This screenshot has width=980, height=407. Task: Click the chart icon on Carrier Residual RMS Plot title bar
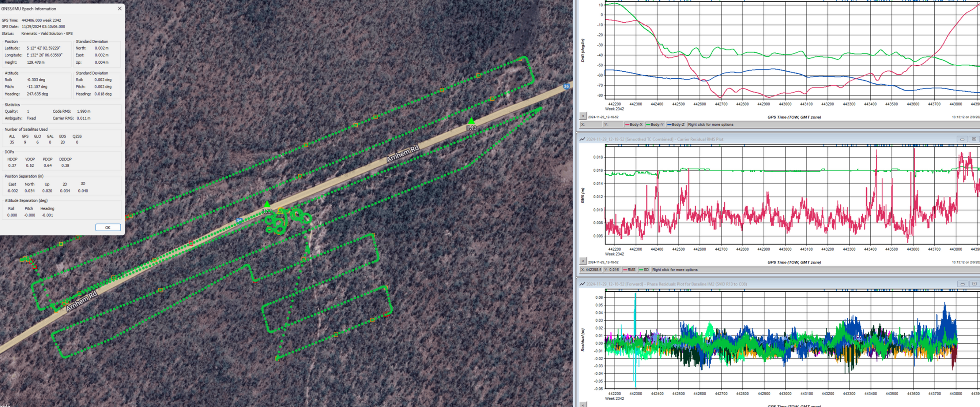pos(583,139)
